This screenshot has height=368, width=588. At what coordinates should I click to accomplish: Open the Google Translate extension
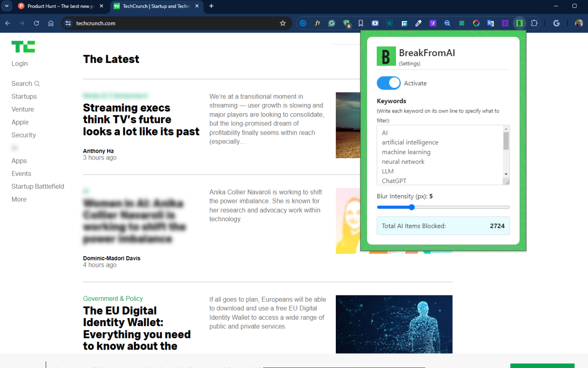[491, 23]
